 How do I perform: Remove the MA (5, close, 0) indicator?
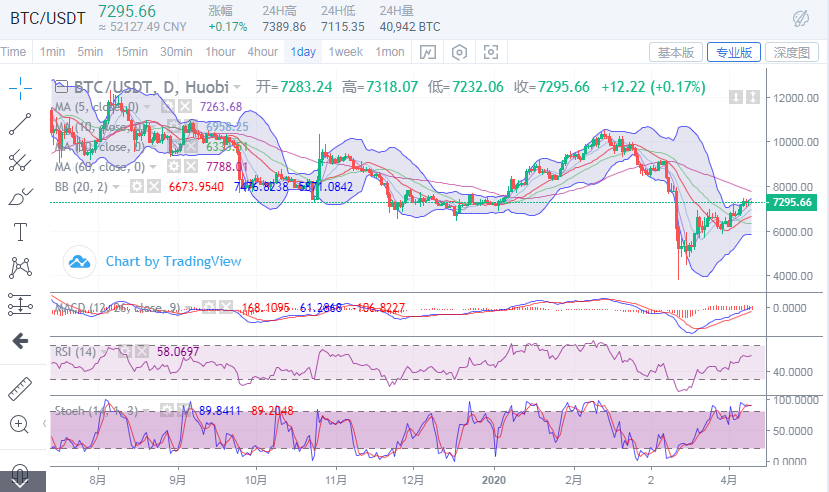(185, 107)
